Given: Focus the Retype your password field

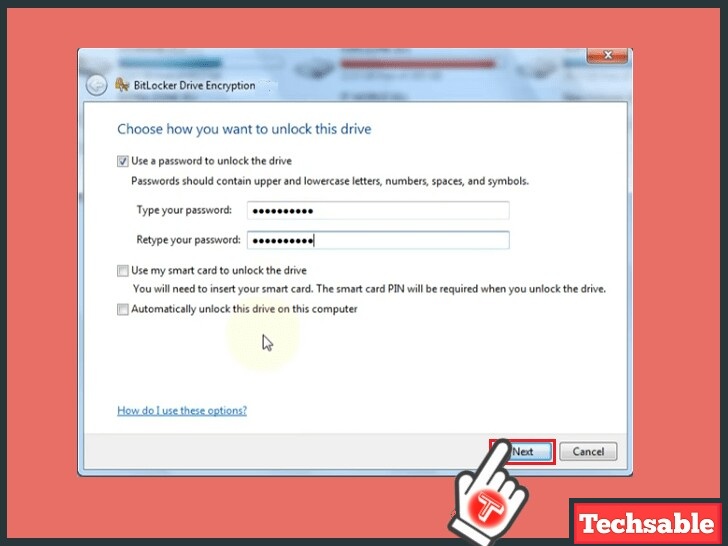Looking at the screenshot, I should pos(378,240).
